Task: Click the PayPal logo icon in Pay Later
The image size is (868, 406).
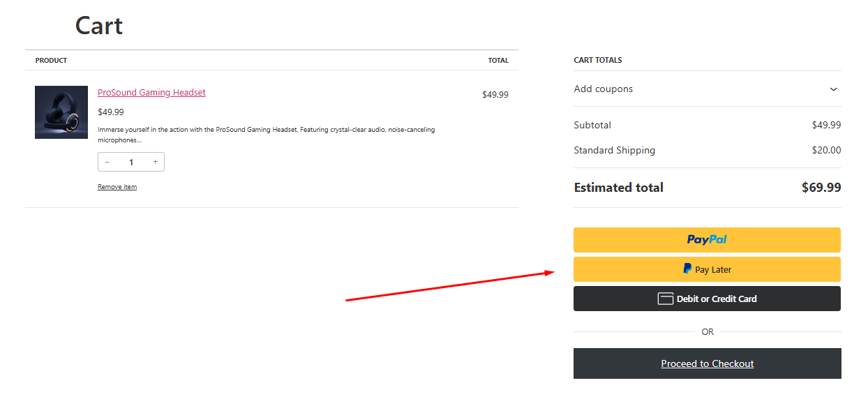Action: point(687,269)
